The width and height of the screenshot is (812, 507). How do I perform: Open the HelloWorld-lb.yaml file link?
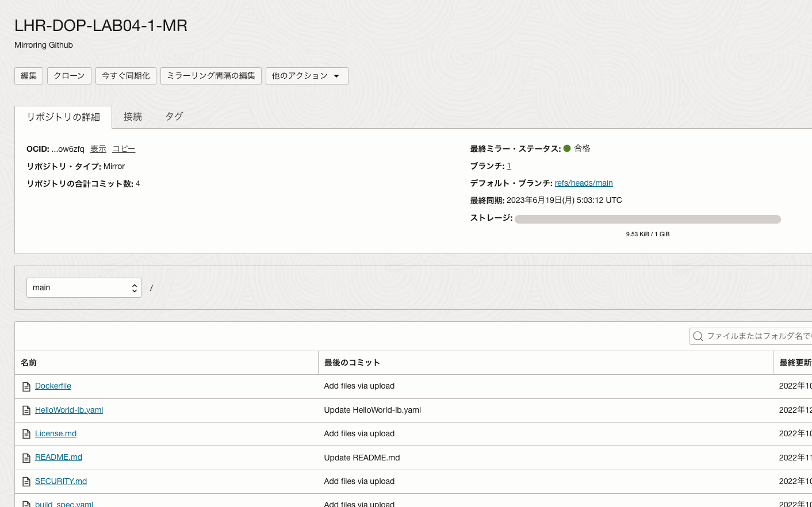69,410
